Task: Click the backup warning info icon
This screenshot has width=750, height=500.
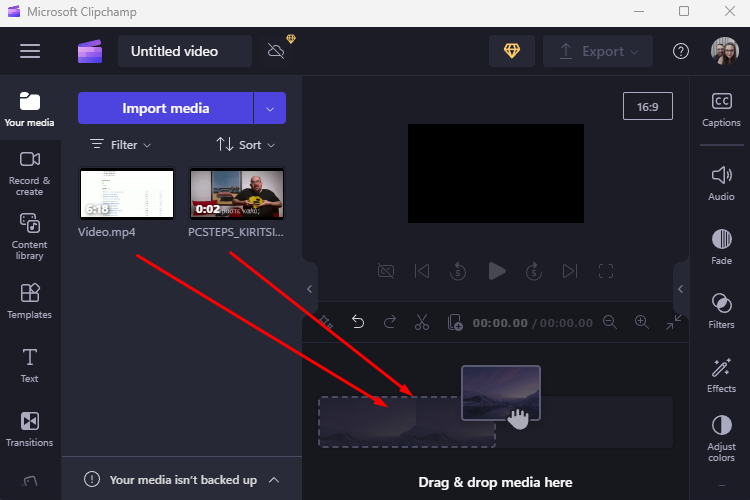Action: click(x=92, y=479)
